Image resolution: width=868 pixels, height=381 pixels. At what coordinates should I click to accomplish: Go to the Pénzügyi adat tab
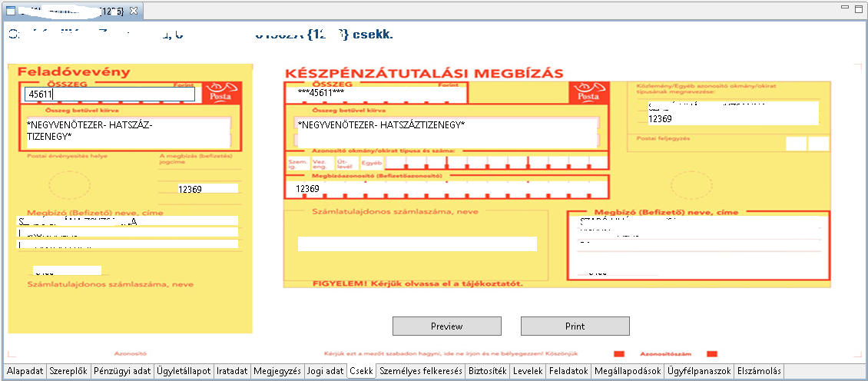121,371
